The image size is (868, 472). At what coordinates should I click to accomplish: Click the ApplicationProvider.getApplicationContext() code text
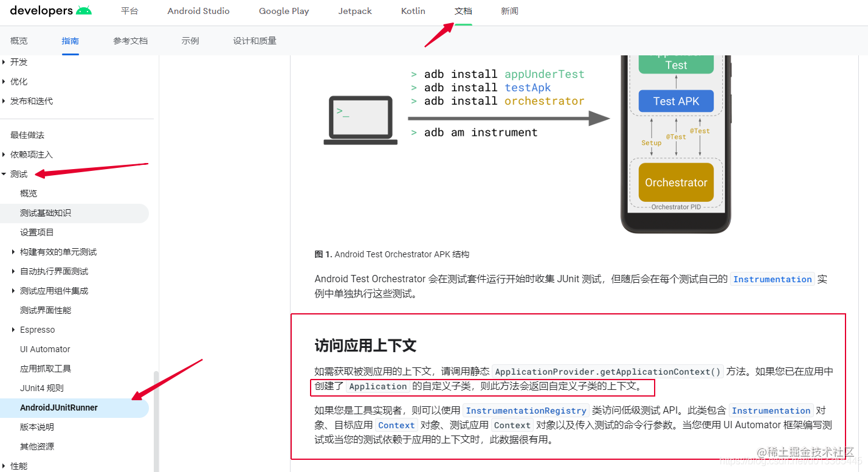click(608, 372)
